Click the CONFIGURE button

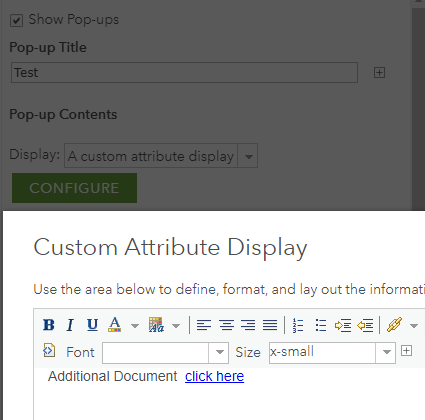pyautogui.click(x=74, y=188)
